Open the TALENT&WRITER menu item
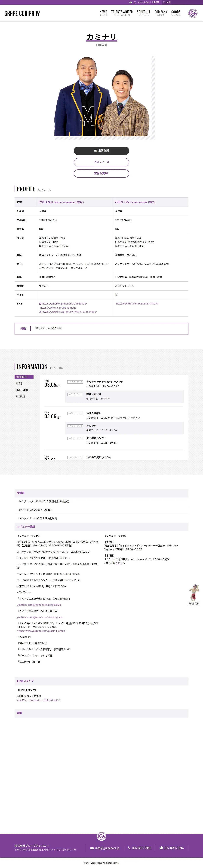The height and width of the screenshot is (868, 203). (122, 13)
